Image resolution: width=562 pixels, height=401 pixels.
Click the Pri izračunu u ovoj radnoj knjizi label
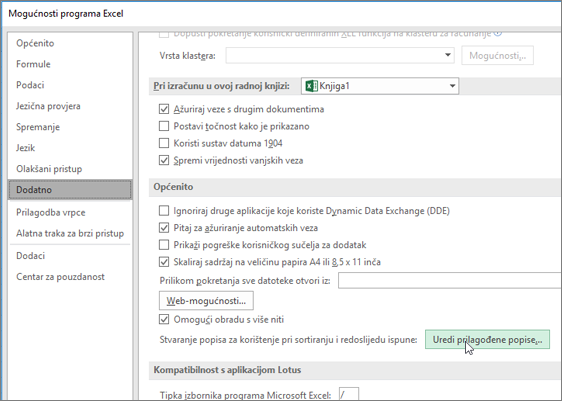222,86
